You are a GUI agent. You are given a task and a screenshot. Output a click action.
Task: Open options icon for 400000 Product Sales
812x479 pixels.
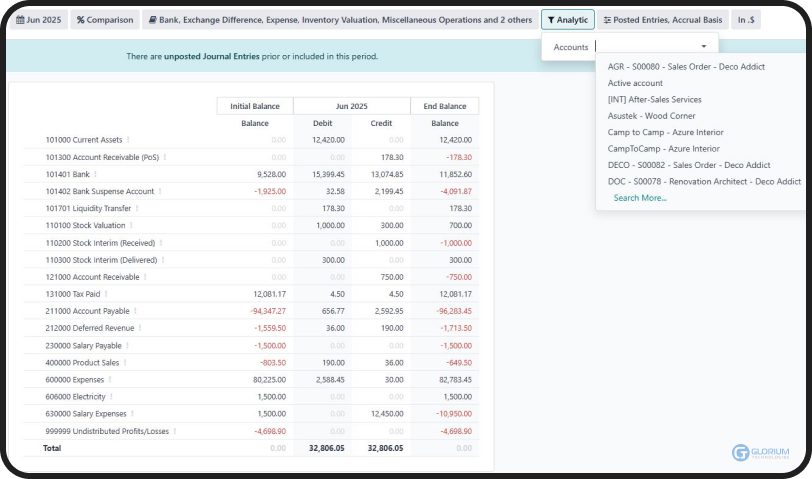click(x=125, y=362)
